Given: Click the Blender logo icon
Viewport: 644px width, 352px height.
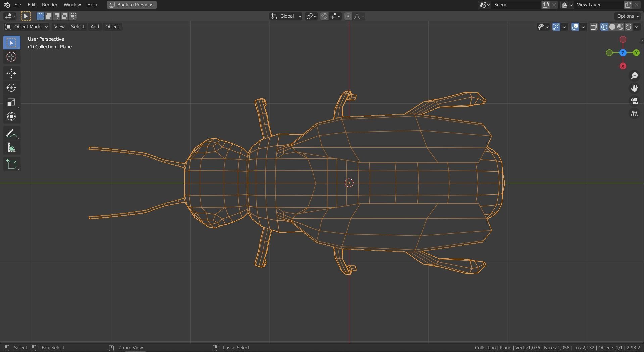Looking at the screenshot, I should (x=7, y=5).
